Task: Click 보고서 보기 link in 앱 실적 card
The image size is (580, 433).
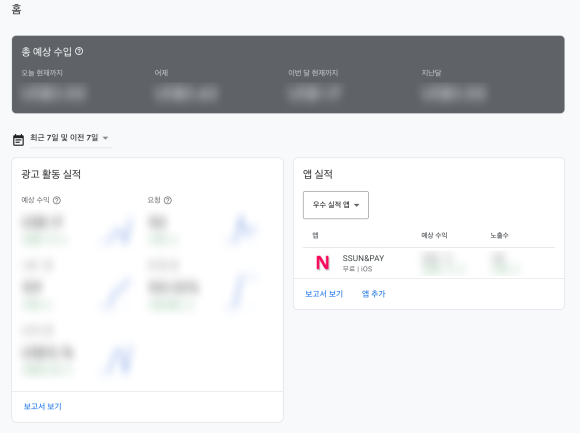Action: 324,294
